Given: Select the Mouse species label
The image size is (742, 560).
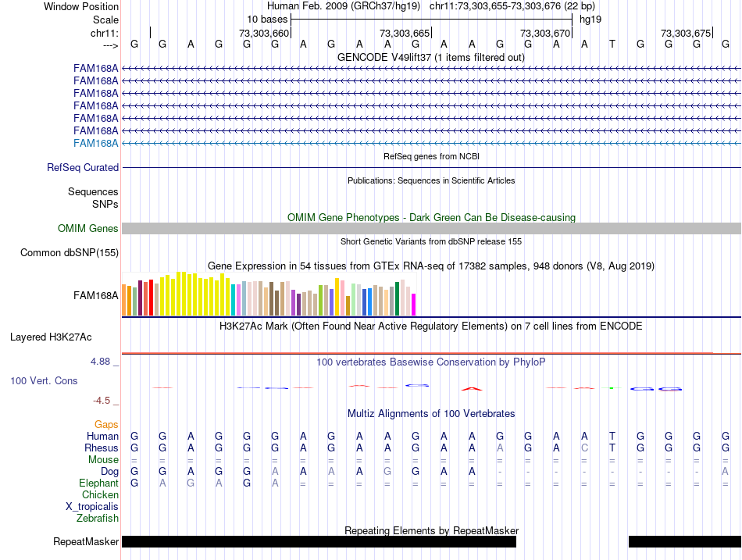Looking at the screenshot, I should click(103, 460).
